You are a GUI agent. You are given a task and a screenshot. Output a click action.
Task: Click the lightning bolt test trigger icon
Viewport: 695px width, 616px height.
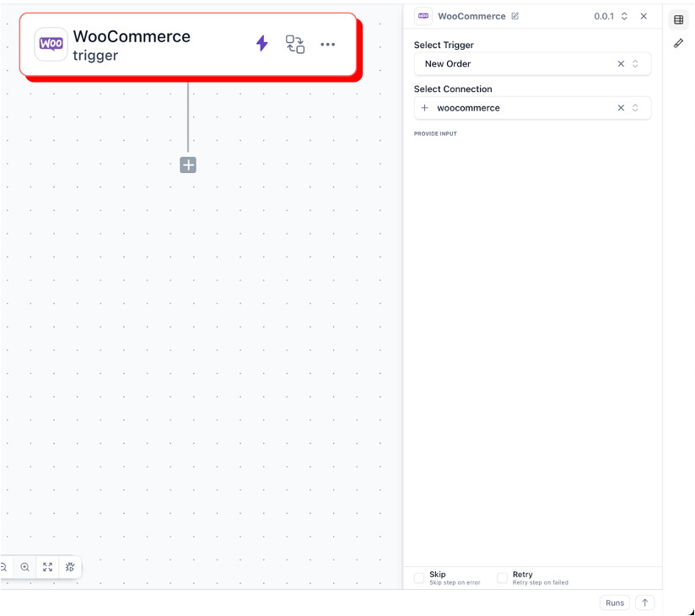pos(261,44)
